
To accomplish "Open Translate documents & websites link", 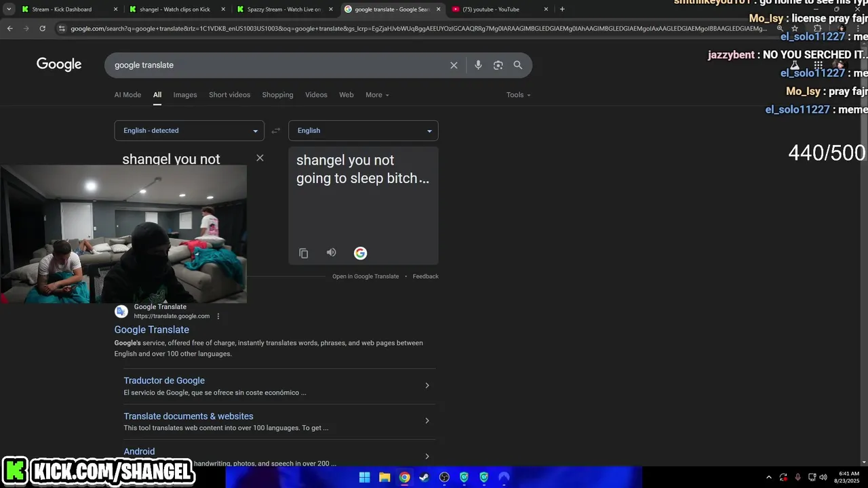I will point(189,416).
